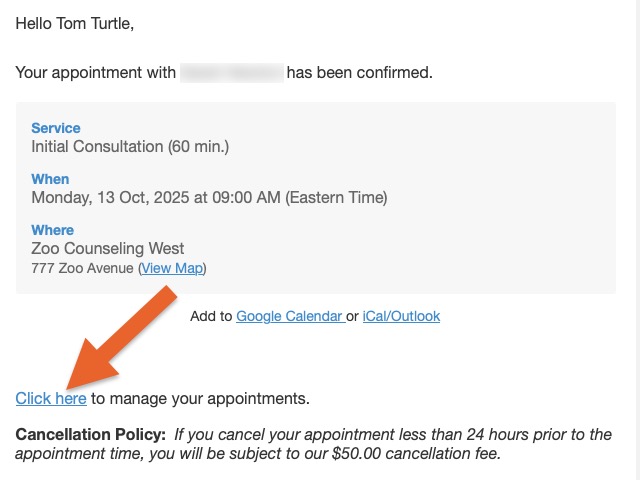This screenshot has height=480, width=640.
Task: Click here to manage your appointments
Action: (x=51, y=398)
